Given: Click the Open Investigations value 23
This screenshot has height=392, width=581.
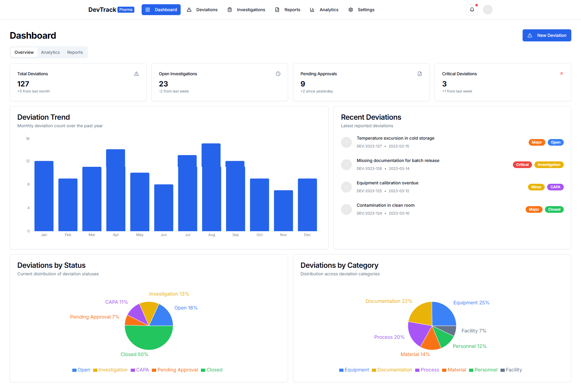Looking at the screenshot, I should coord(163,84).
